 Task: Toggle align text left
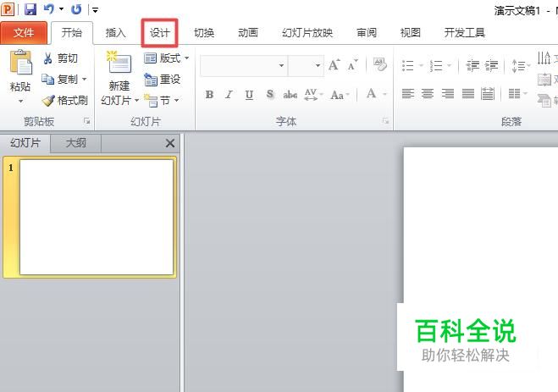(408, 94)
